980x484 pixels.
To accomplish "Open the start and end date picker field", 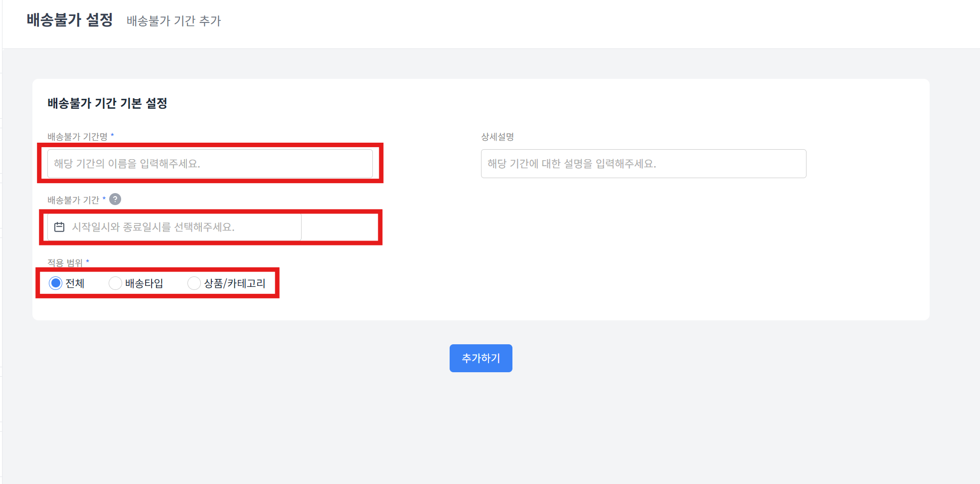I will coord(174,227).
